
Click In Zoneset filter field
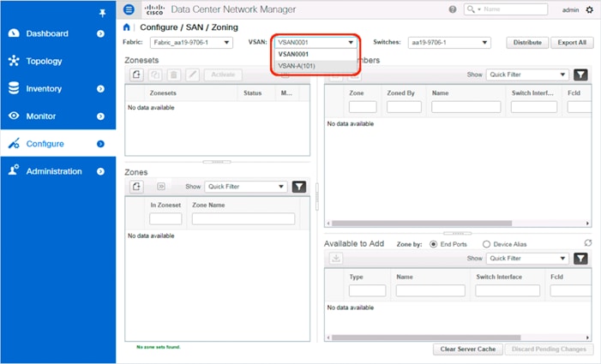click(165, 219)
